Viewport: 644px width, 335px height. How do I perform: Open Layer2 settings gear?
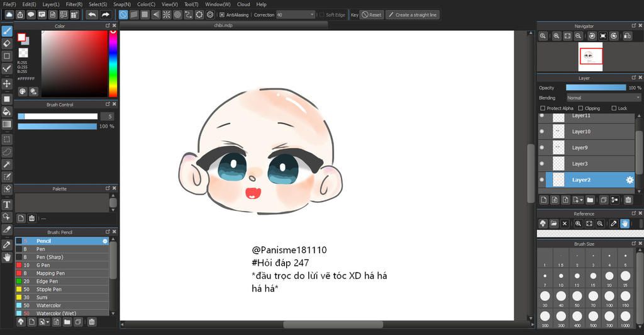click(629, 180)
